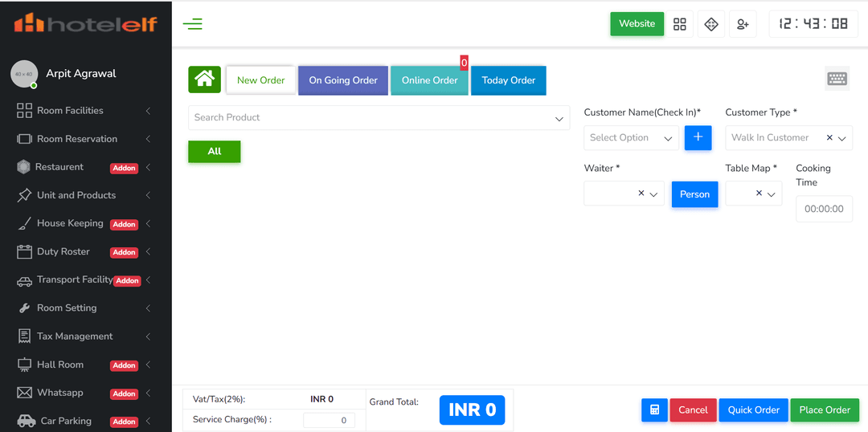Click the House Keeping broom icon
The height and width of the screenshot is (432, 868).
coord(24,223)
